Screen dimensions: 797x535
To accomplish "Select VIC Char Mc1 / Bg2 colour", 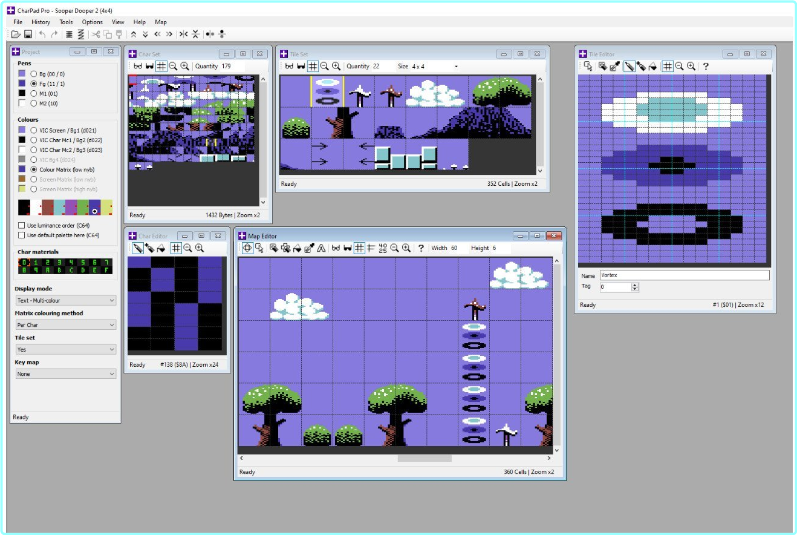I will [x=34, y=140].
